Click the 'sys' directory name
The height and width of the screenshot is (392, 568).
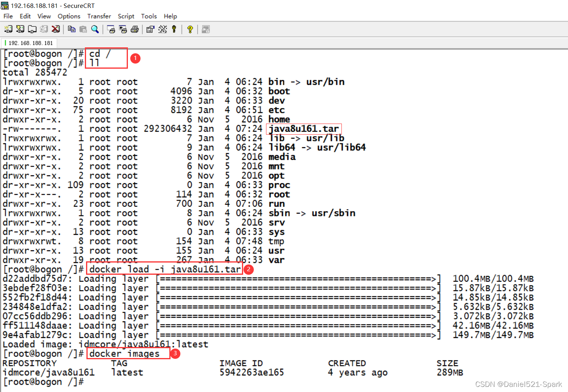click(x=277, y=232)
